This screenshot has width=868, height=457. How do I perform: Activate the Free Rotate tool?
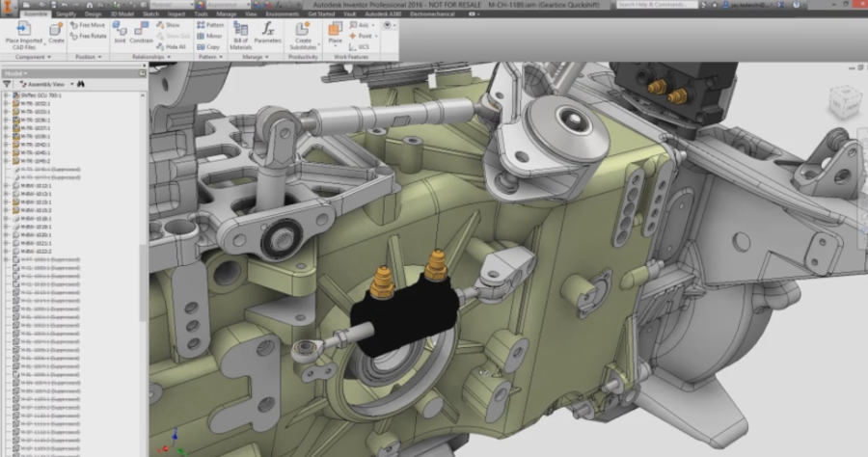point(89,36)
